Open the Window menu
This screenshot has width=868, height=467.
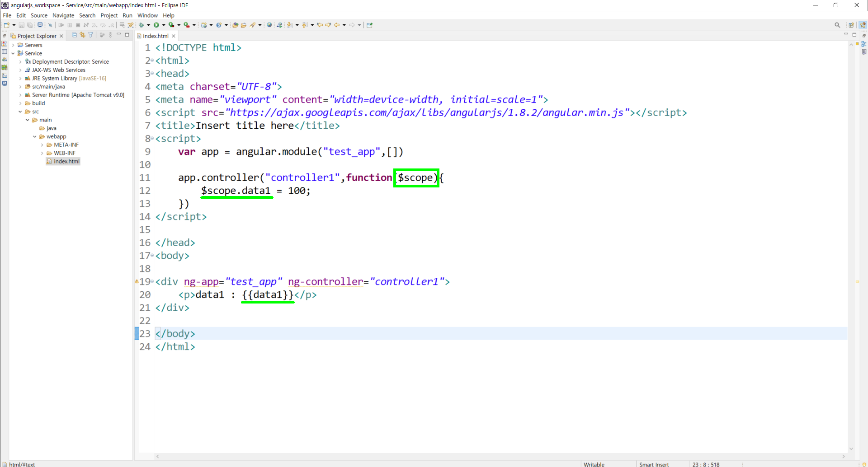(147, 15)
